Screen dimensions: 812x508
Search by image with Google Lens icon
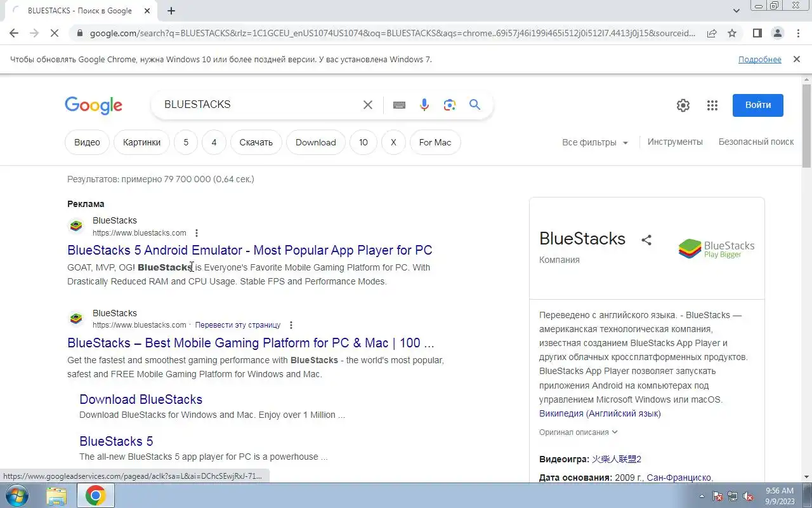click(450, 105)
